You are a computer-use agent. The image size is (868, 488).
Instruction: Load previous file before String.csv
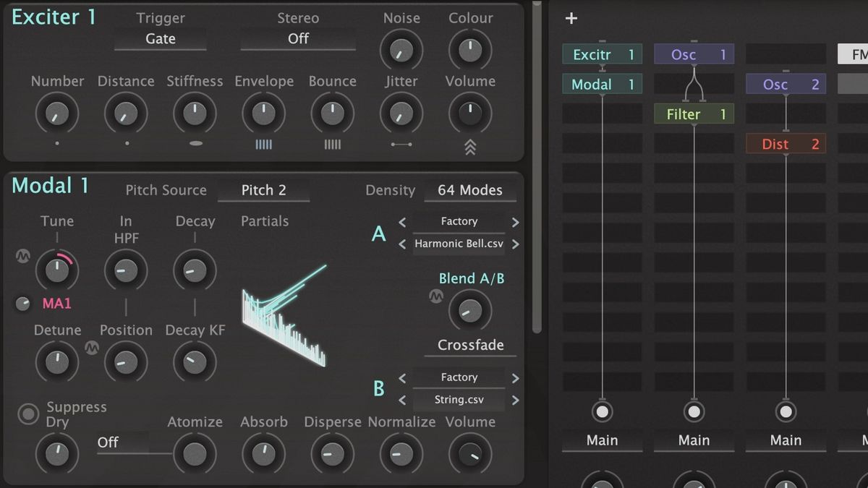[x=403, y=400]
